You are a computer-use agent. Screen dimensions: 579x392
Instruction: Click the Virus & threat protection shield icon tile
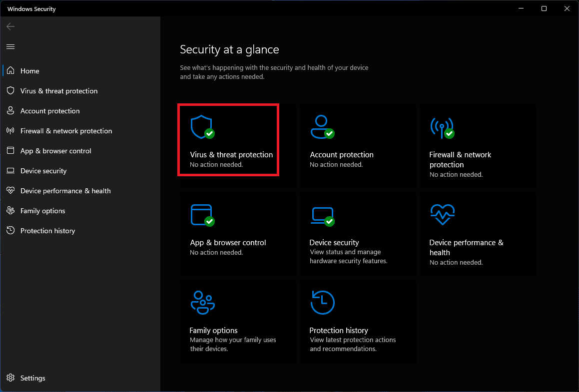coord(201,127)
